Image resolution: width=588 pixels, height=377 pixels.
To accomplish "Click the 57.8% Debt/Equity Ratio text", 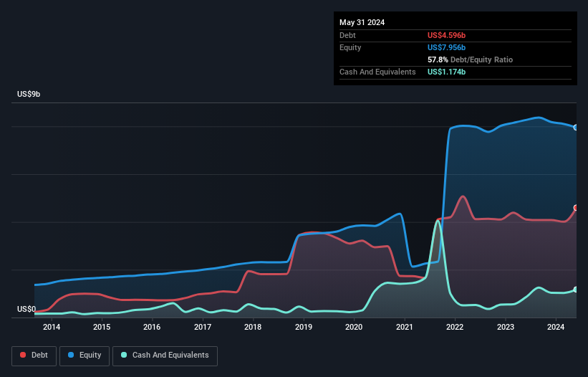I will click(x=470, y=59).
